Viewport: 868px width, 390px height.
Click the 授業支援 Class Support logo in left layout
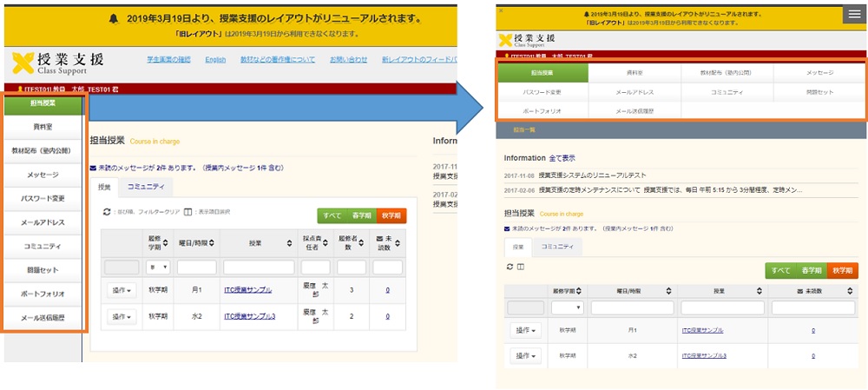(58, 63)
